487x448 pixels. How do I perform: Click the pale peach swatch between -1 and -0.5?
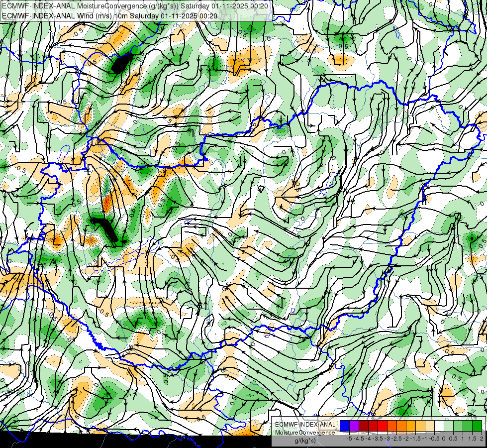coord(430,426)
